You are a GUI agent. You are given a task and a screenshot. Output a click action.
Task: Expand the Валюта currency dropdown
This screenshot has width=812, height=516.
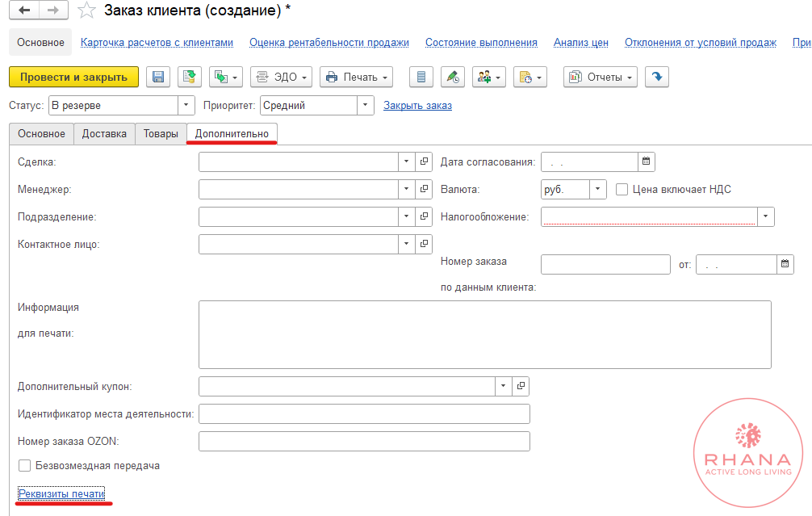597,189
